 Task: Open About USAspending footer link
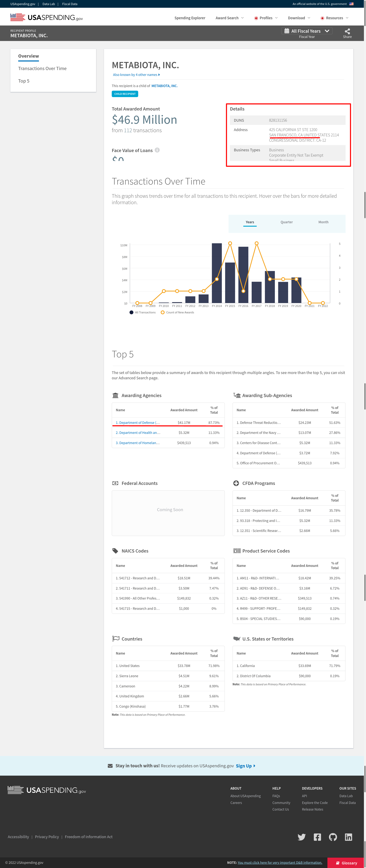246,796
